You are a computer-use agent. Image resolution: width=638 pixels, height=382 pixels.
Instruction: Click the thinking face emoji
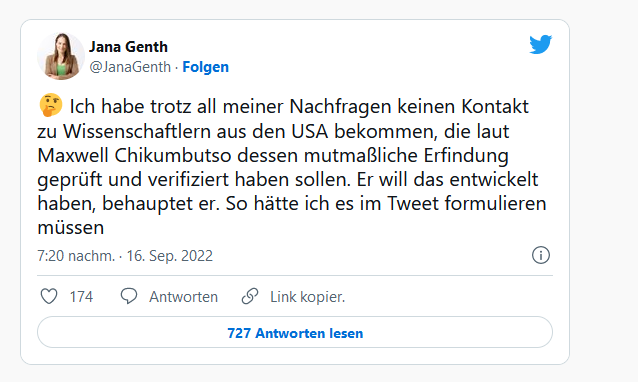tap(51, 105)
